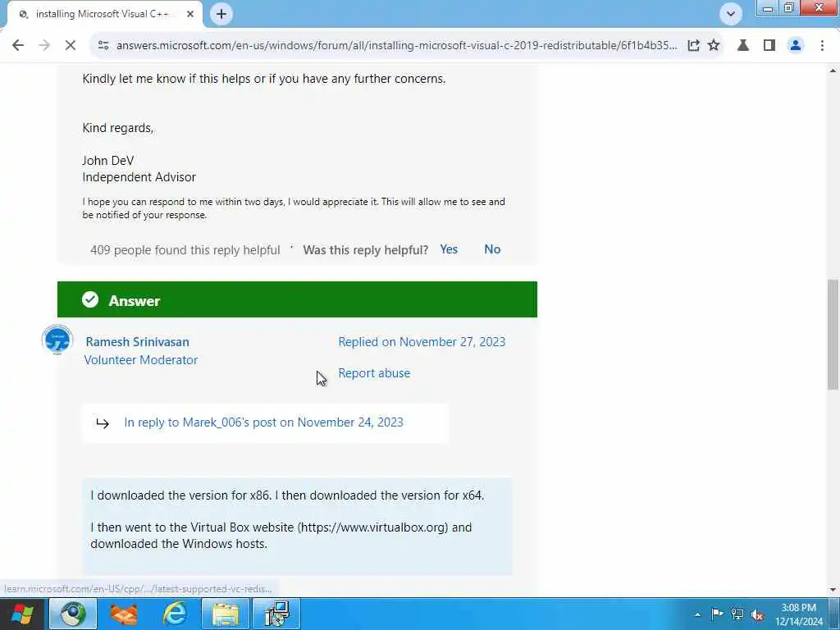Click scrollbar up arrow
The image size is (840, 630).
pos(833,71)
